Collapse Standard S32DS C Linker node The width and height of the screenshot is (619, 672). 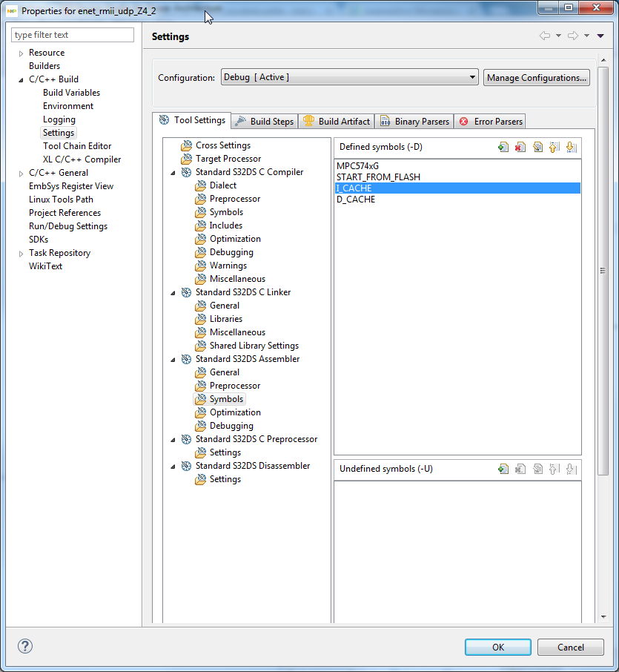tap(173, 293)
